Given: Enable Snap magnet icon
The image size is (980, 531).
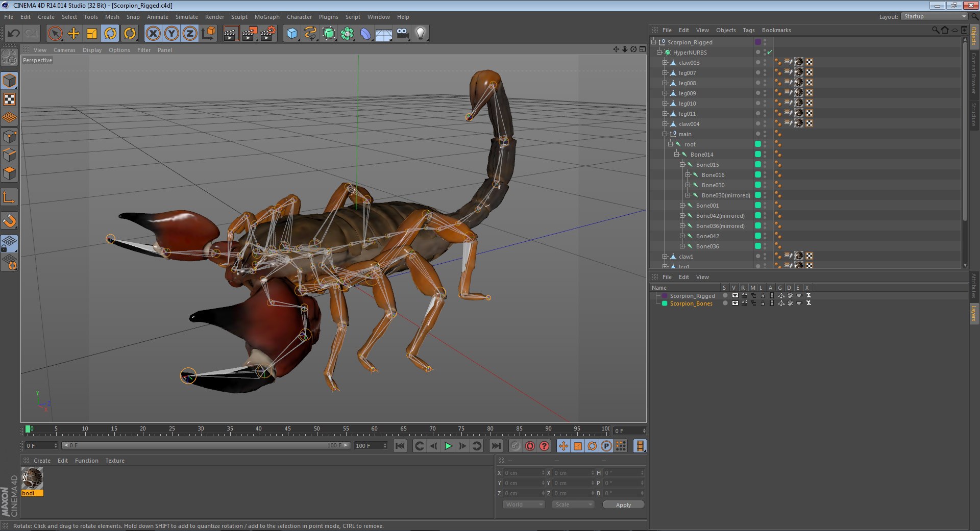Looking at the screenshot, I should 10,221.
